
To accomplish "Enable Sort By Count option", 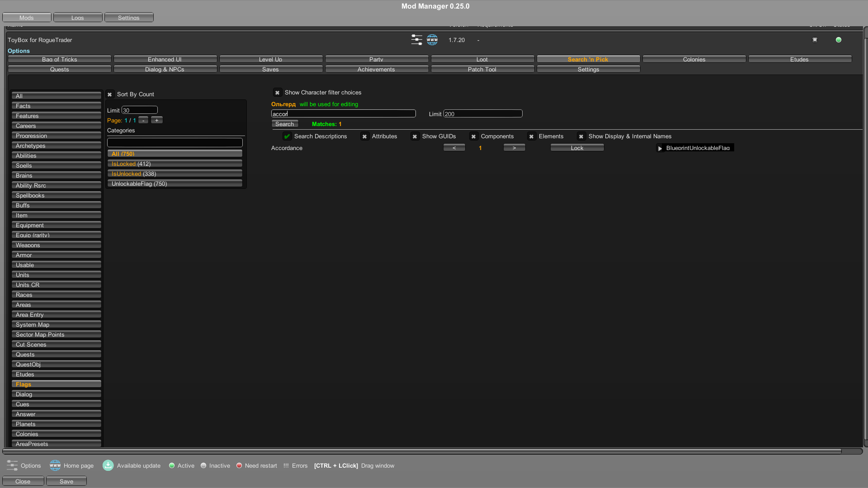I will tap(110, 94).
